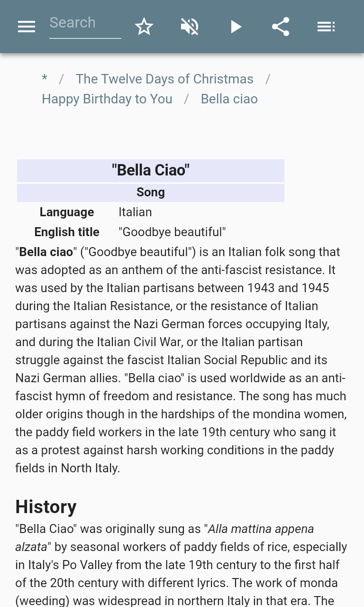Tap the English title infobox label

(x=67, y=232)
